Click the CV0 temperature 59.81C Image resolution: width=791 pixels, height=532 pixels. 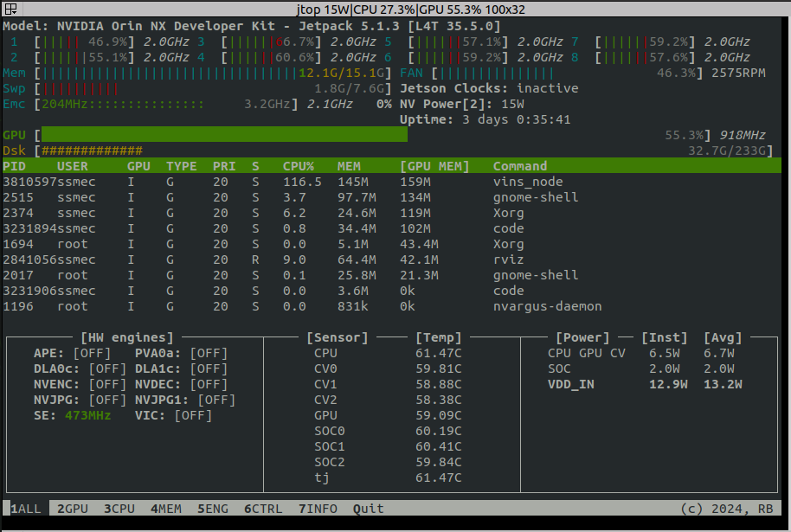pos(439,369)
